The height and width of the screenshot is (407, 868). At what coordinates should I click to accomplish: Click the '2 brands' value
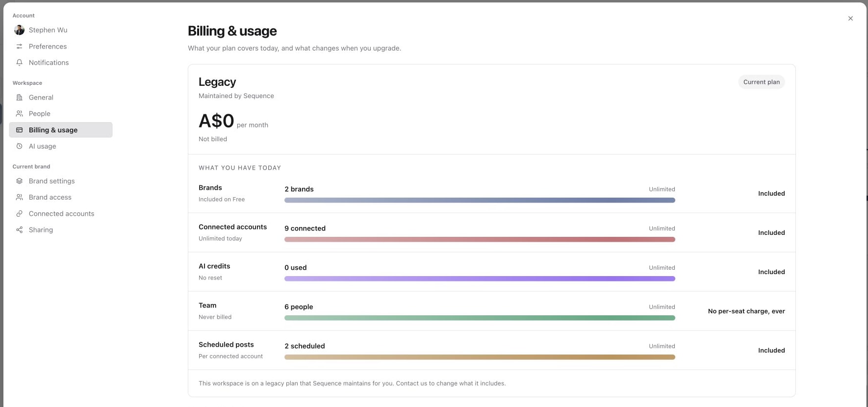[299, 189]
